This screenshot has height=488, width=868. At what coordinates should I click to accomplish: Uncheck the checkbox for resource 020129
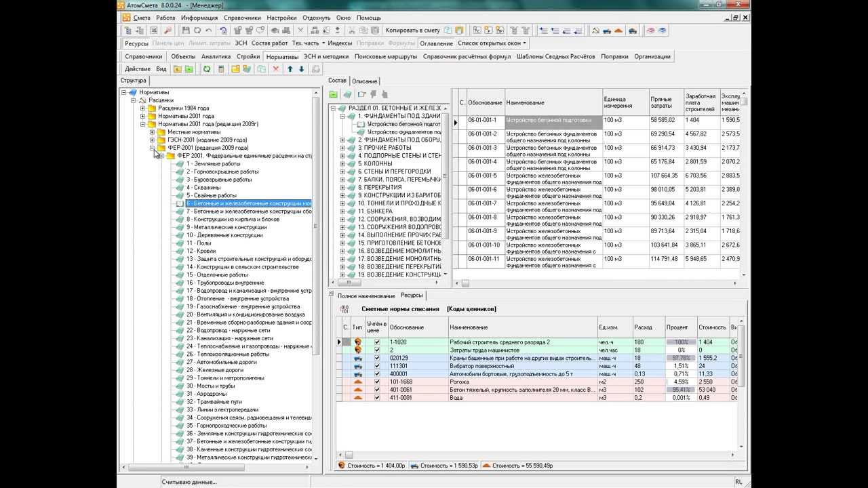[378, 358]
